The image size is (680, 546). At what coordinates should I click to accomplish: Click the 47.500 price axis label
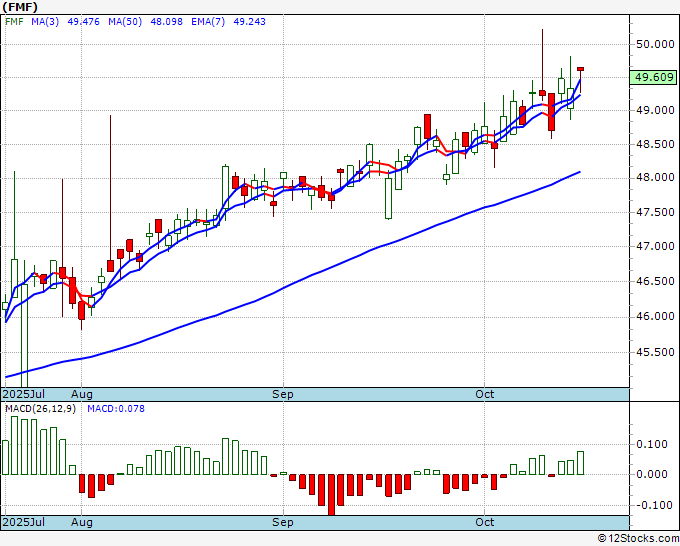click(x=655, y=213)
